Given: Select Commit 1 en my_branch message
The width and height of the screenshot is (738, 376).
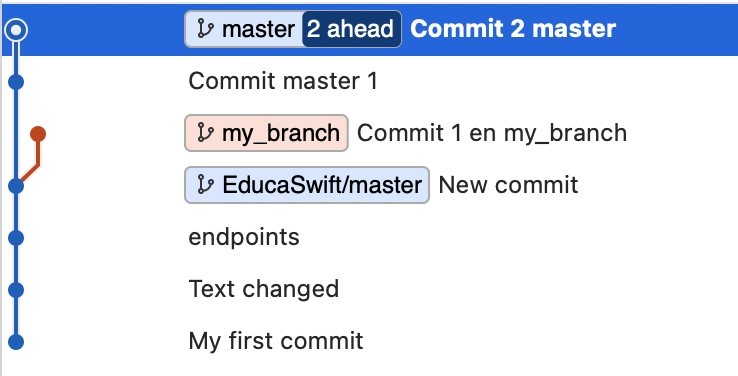Looking at the screenshot, I should [x=492, y=133].
